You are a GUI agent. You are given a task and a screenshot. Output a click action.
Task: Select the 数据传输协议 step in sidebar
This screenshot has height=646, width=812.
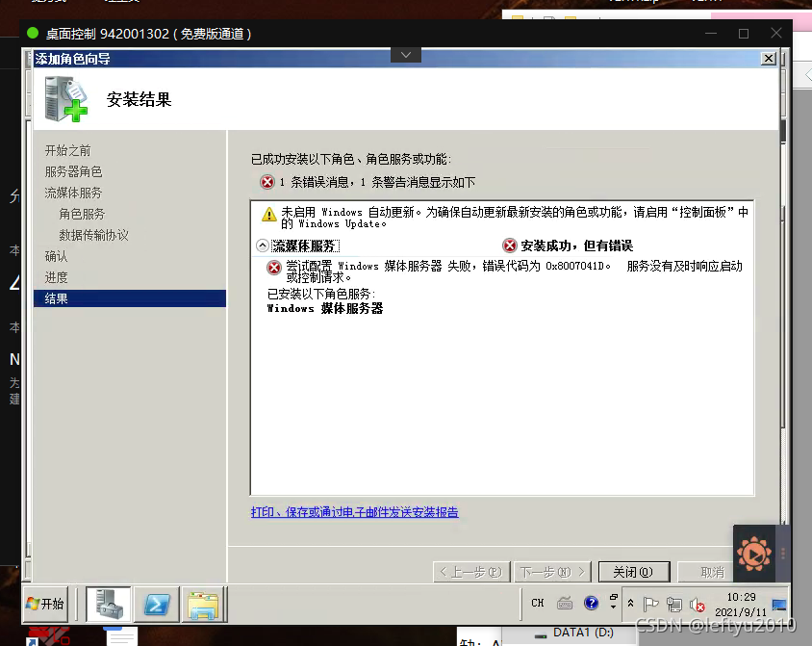coord(93,235)
